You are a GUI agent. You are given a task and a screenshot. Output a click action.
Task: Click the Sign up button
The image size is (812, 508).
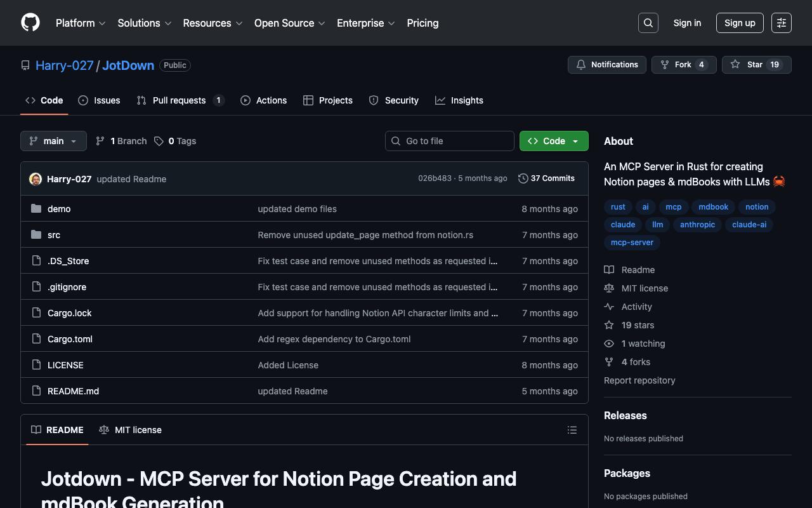tap(739, 23)
